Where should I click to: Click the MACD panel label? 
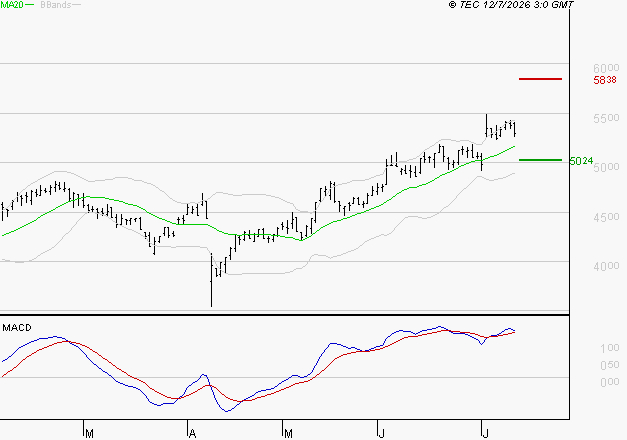17,328
